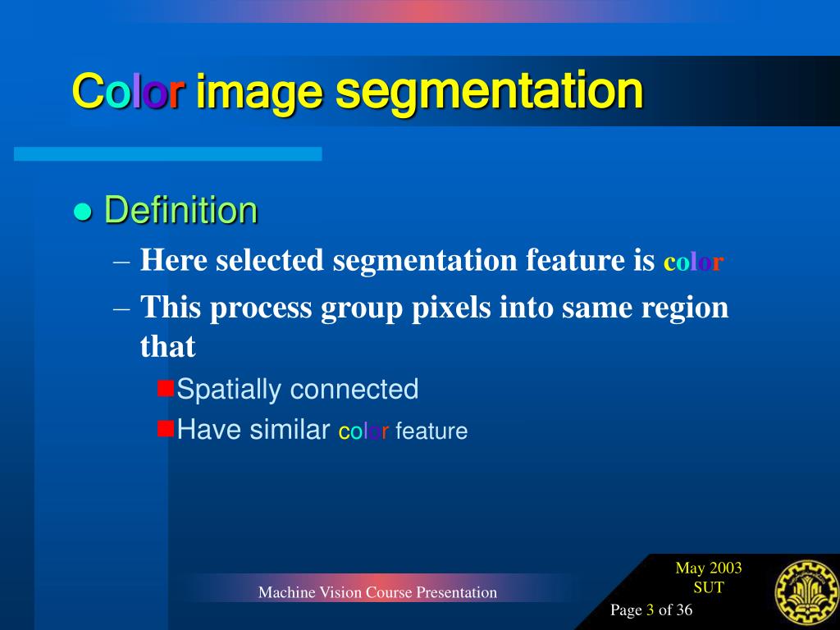Click the footer "Machine Vision Course Presentation"
840x630 pixels.
pyautogui.click(x=377, y=592)
